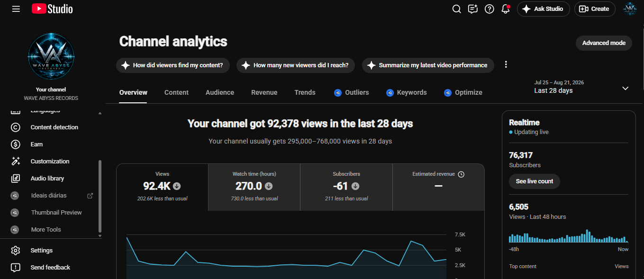
Task: Click the icon beside Thumbnail Preview
Action: point(15,213)
